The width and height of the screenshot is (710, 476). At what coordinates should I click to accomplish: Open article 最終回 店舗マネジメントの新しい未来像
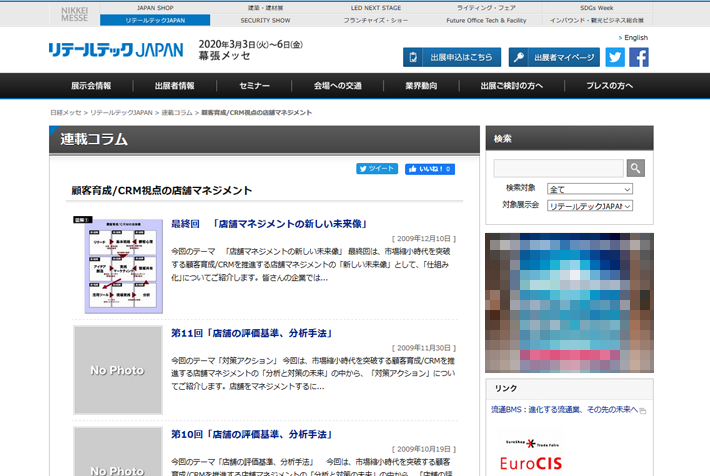coord(269,224)
